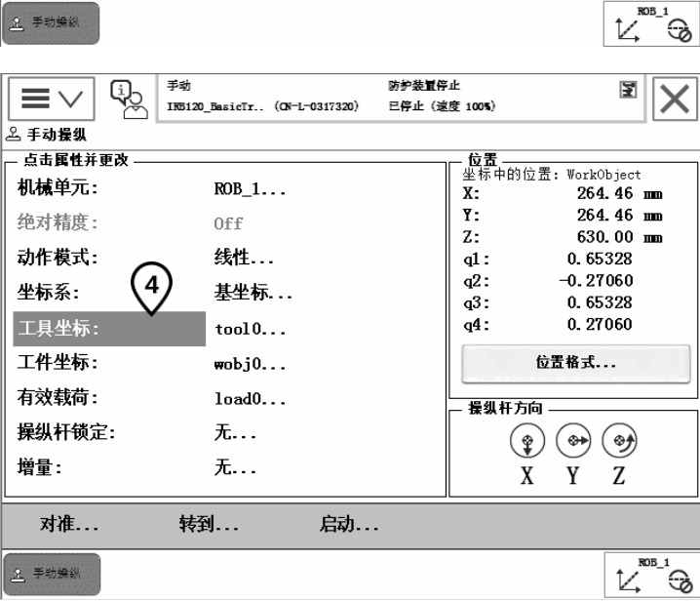Image resolution: width=700 pixels, height=601 pixels.
Task: Click joystick Y direction icon
Action: (573, 441)
